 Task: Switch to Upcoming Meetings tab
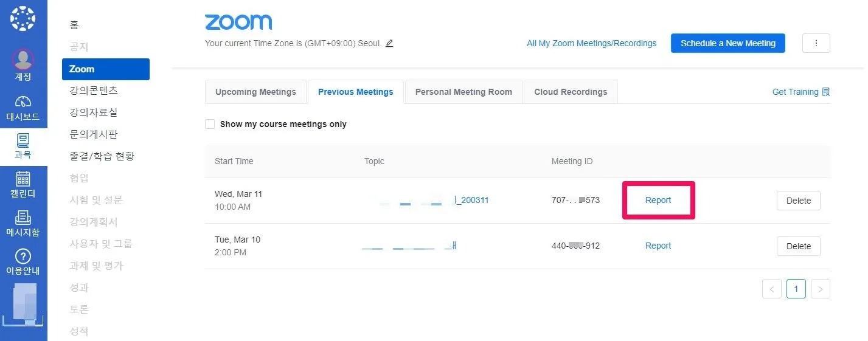255,92
